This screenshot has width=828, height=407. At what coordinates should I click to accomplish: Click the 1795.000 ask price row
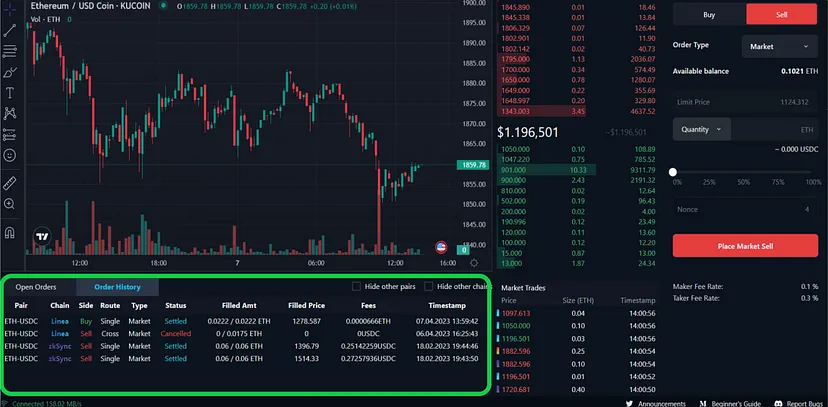(x=578, y=59)
